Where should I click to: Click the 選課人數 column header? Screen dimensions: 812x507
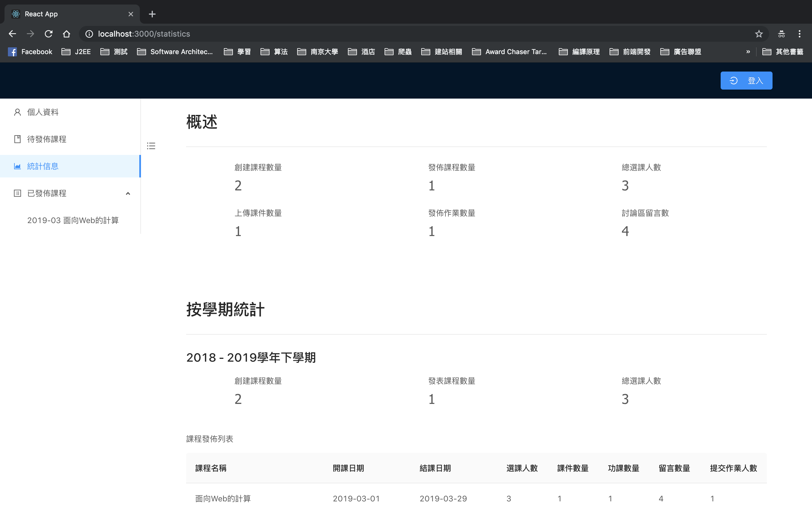pyautogui.click(x=522, y=468)
